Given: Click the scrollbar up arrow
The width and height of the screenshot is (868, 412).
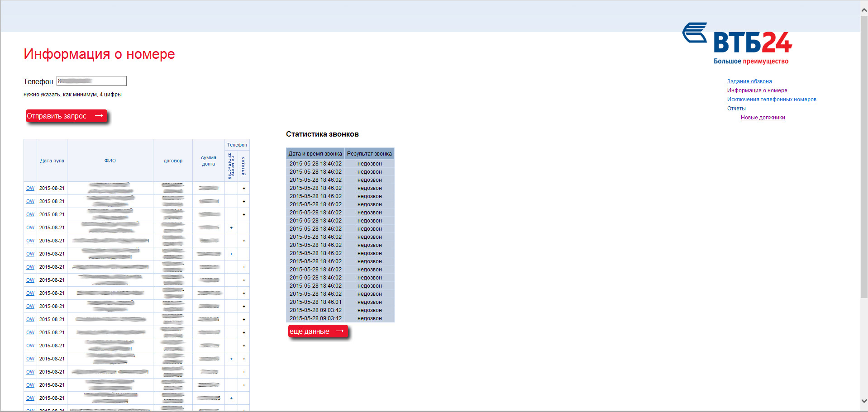Looking at the screenshot, I should (864, 9).
